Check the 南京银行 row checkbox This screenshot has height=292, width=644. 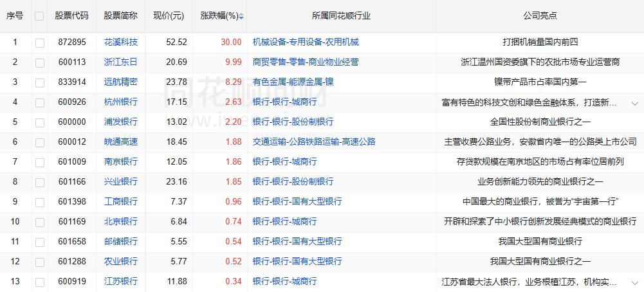click(x=40, y=163)
